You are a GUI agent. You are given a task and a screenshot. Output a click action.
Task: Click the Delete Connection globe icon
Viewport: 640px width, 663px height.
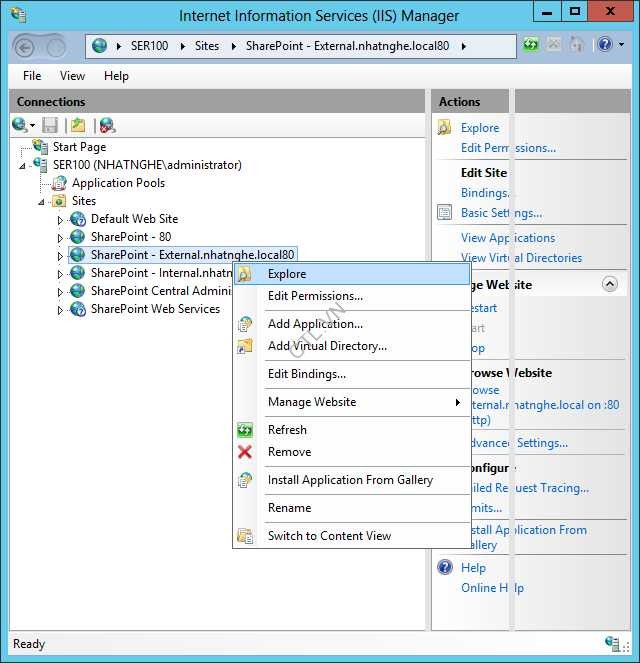pos(107,126)
